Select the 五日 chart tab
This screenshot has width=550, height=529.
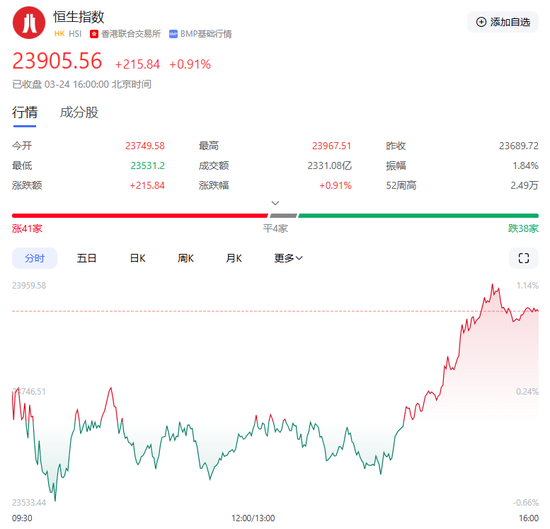click(87, 259)
